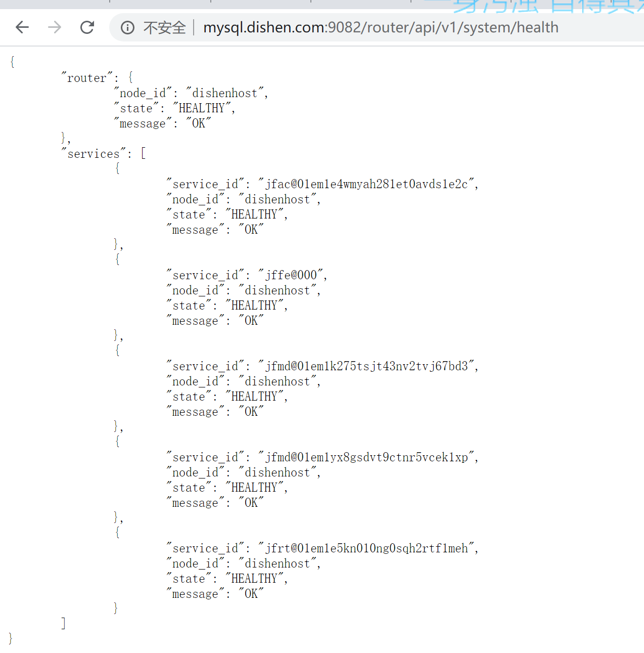
Task: Click router message "OK" value
Action: [x=199, y=123]
